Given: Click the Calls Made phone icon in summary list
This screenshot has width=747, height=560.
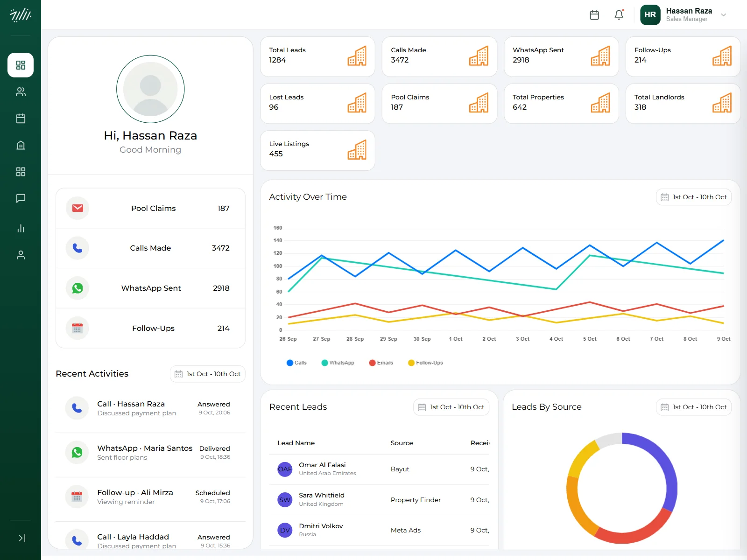Looking at the screenshot, I should 78,248.
